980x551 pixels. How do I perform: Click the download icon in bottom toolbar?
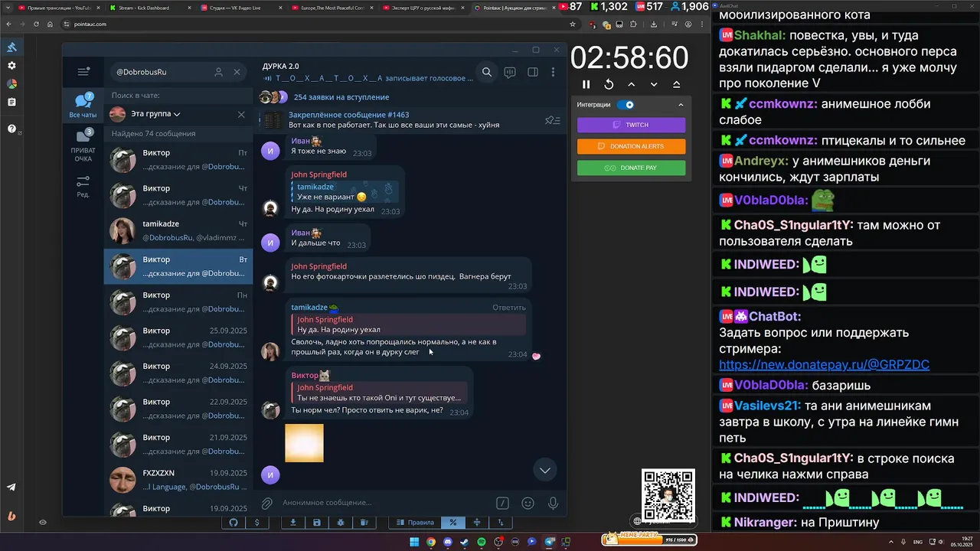click(x=292, y=523)
